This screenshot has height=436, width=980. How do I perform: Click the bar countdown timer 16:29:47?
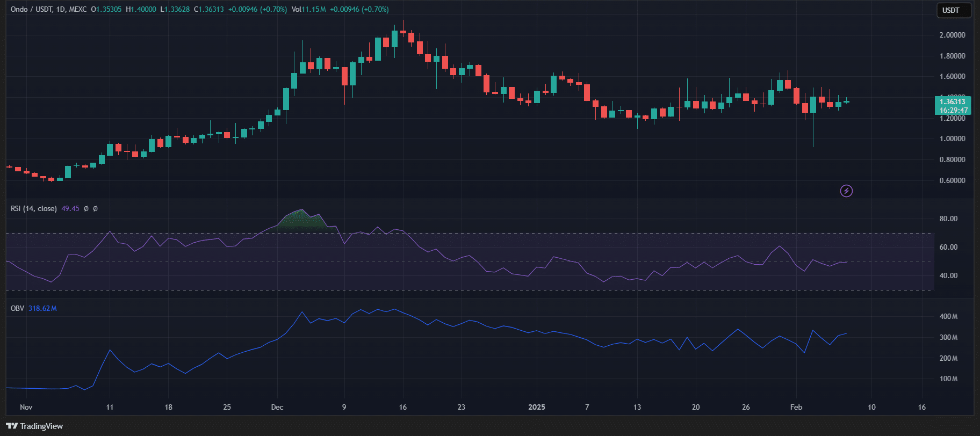(x=953, y=110)
